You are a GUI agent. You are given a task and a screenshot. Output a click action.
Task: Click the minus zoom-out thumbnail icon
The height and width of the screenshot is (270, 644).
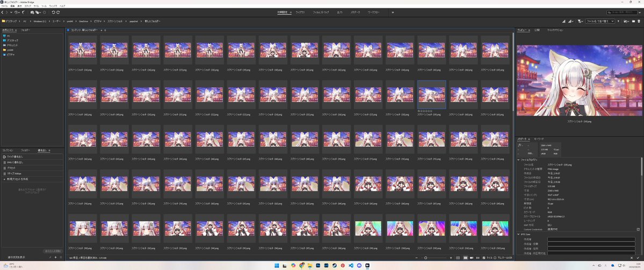(x=416, y=258)
